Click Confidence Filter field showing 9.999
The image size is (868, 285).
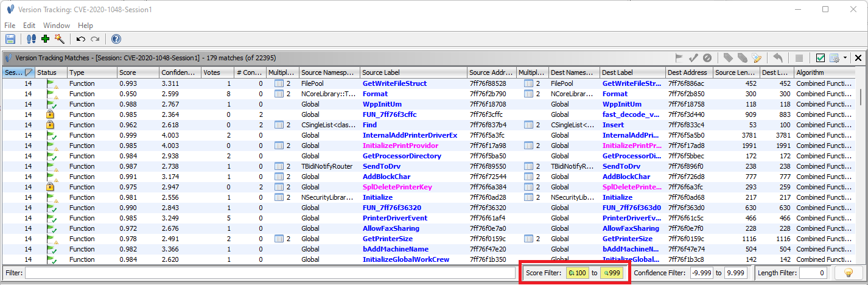[736, 273]
